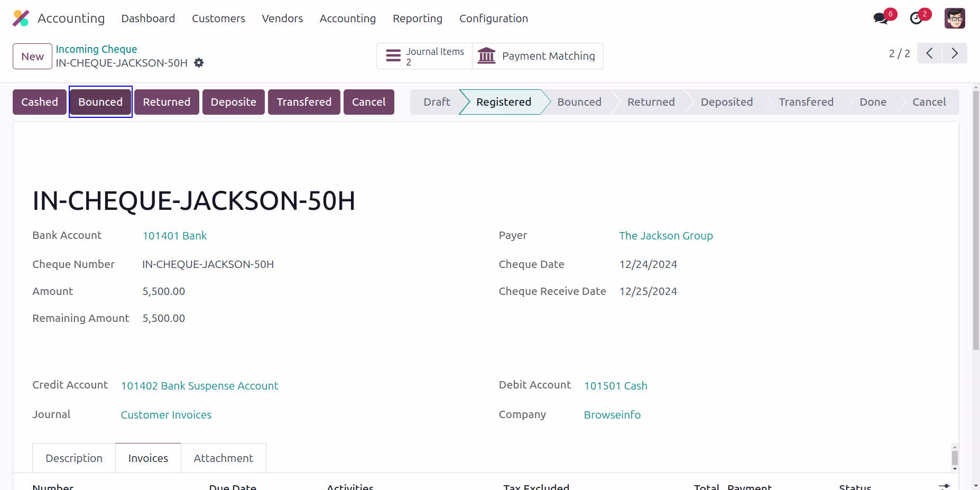Click the page vertical scrollbar
Viewport: 980px width, 490px height.
[976, 221]
